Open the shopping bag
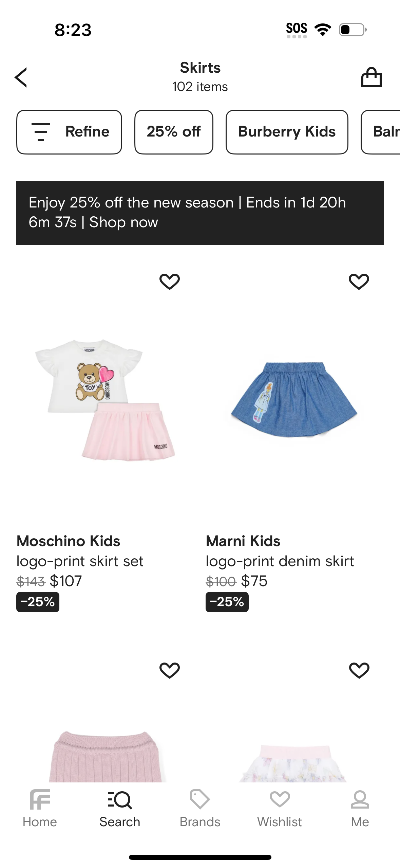 point(371,77)
